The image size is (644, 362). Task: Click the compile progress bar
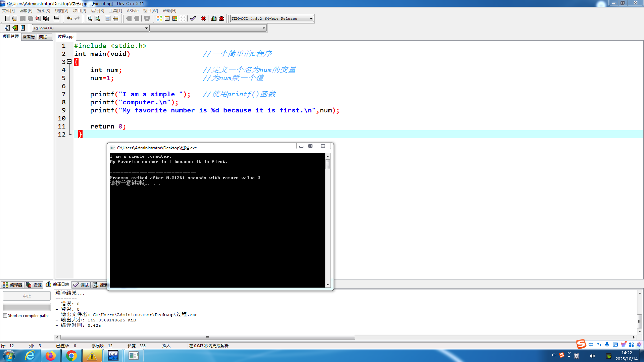pyautogui.click(x=27, y=307)
